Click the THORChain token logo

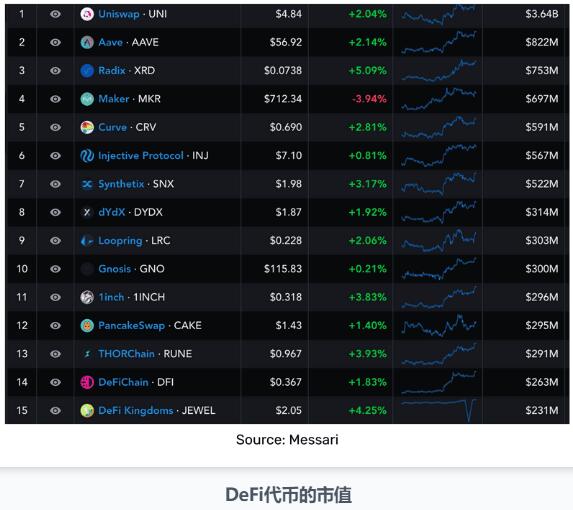coord(87,354)
